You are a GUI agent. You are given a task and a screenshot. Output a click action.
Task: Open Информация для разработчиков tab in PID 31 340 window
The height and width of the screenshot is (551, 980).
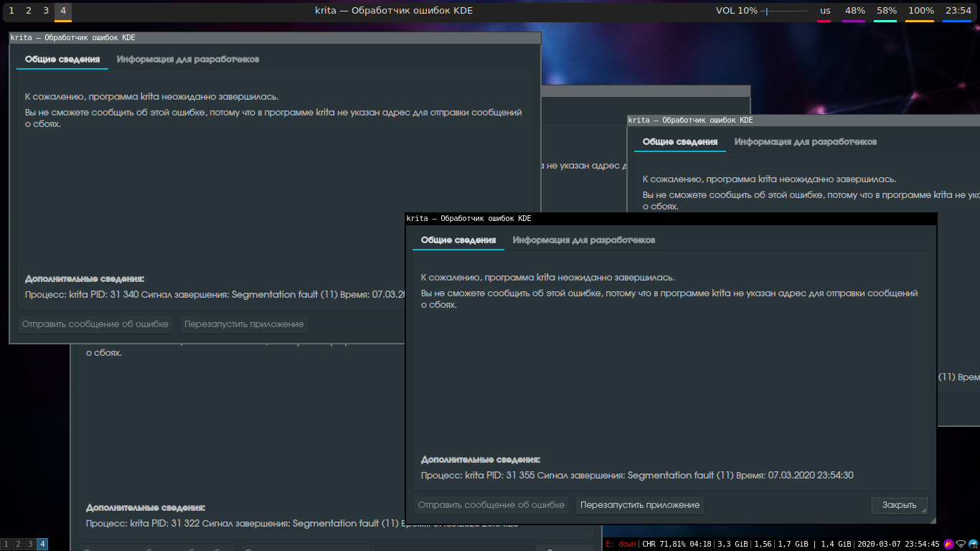tap(188, 59)
